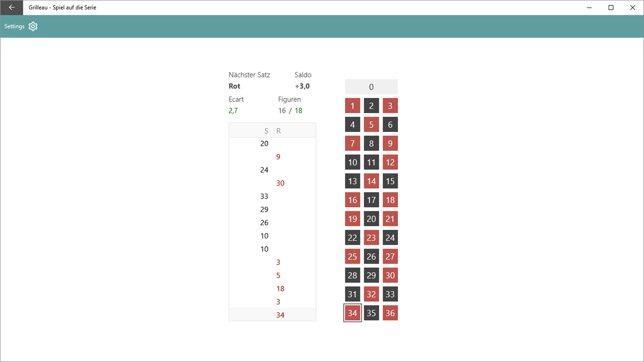Click black number 11 tile
Viewport: 644px width, 362px height.
tap(371, 162)
